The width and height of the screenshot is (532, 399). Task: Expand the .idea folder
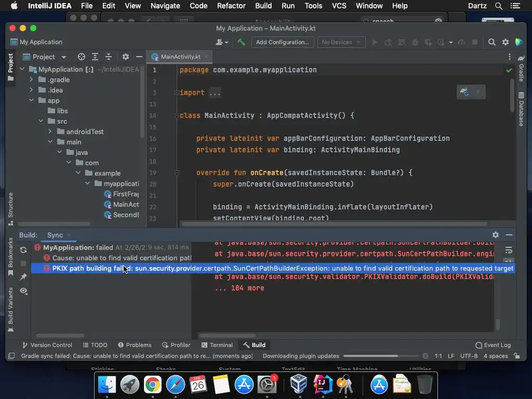31,90
